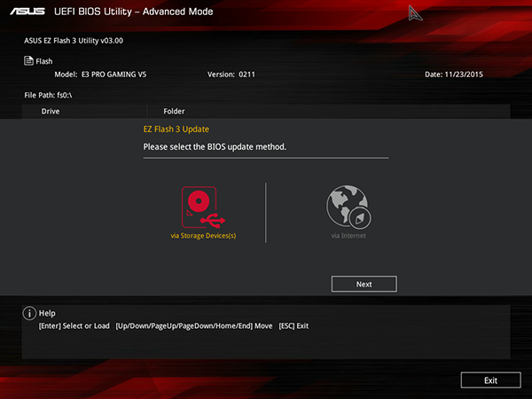532x399 pixels.
Task: Click the Flash label
Action: pyautogui.click(x=44, y=61)
